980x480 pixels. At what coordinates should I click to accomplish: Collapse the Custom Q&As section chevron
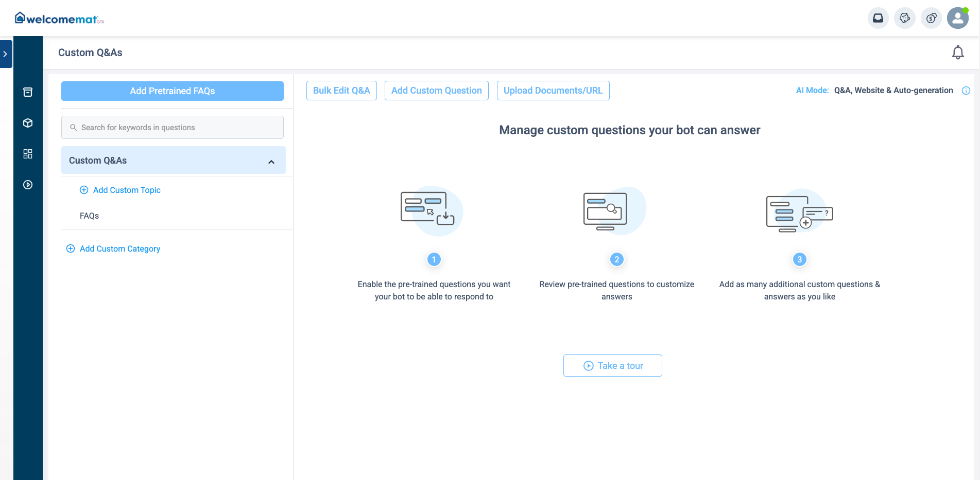[x=271, y=161]
